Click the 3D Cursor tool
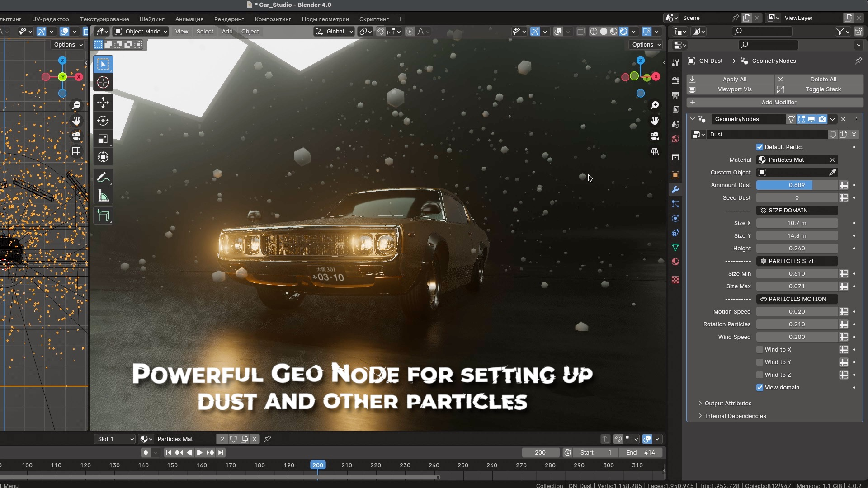Viewport: 868px width, 488px height. coord(103,82)
